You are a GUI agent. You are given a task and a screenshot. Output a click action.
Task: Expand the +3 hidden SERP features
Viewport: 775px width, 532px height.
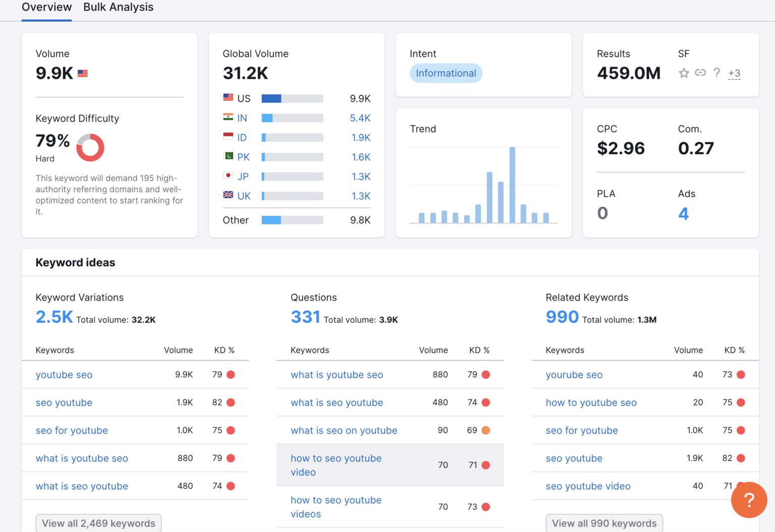pyautogui.click(x=734, y=74)
